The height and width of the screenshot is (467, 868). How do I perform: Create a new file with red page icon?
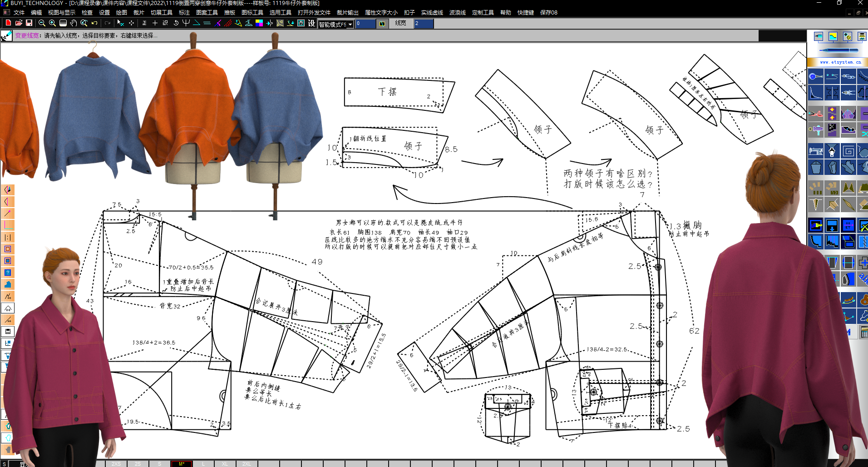(8, 23)
